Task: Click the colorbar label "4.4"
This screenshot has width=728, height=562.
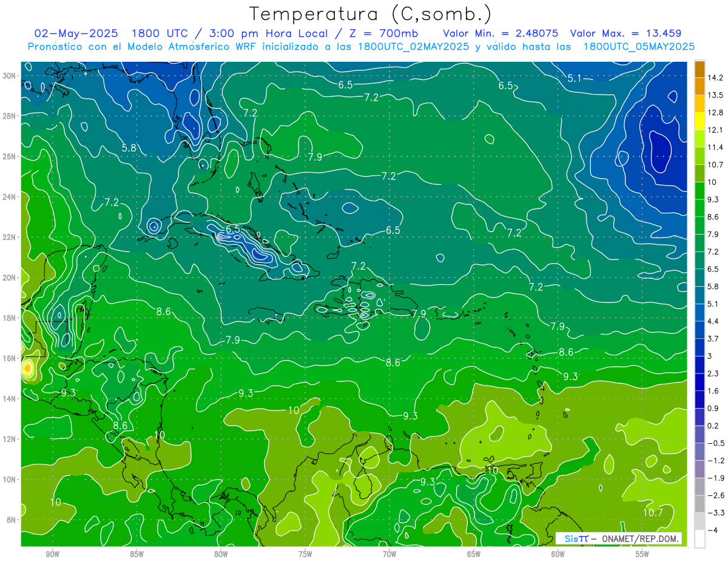Action: point(713,321)
